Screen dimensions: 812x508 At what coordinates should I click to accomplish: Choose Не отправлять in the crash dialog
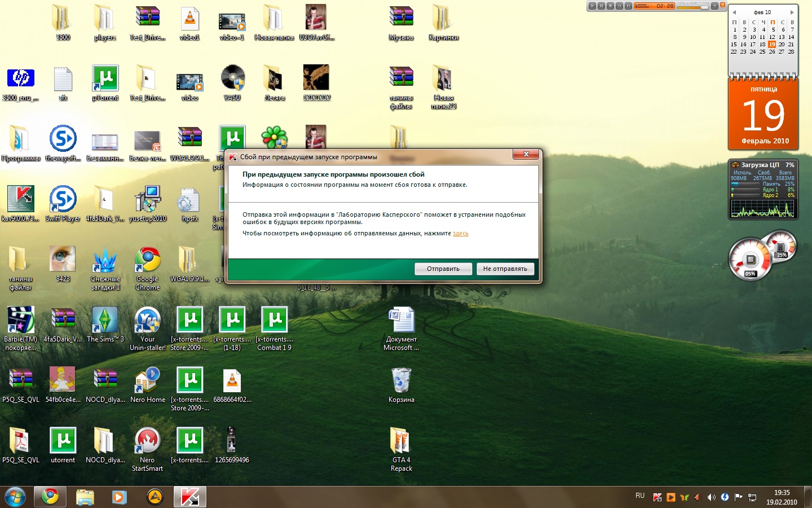(x=505, y=269)
